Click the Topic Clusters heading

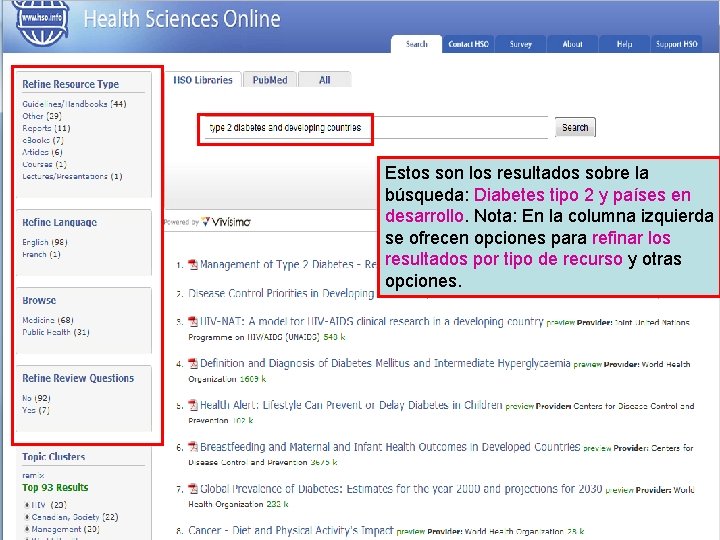(54, 457)
